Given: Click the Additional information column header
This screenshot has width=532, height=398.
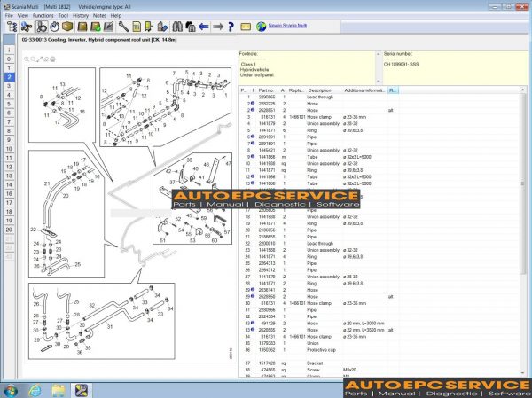Looking at the screenshot, I should [x=364, y=90].
